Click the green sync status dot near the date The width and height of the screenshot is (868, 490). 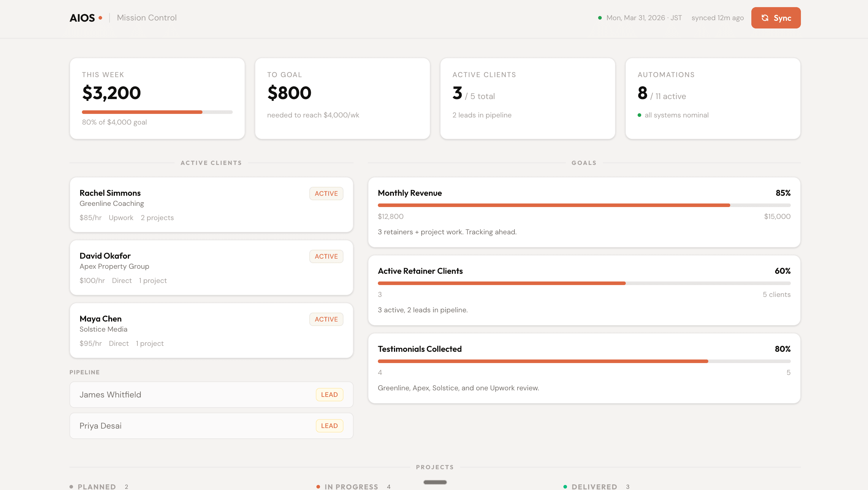tap(600, 18)
